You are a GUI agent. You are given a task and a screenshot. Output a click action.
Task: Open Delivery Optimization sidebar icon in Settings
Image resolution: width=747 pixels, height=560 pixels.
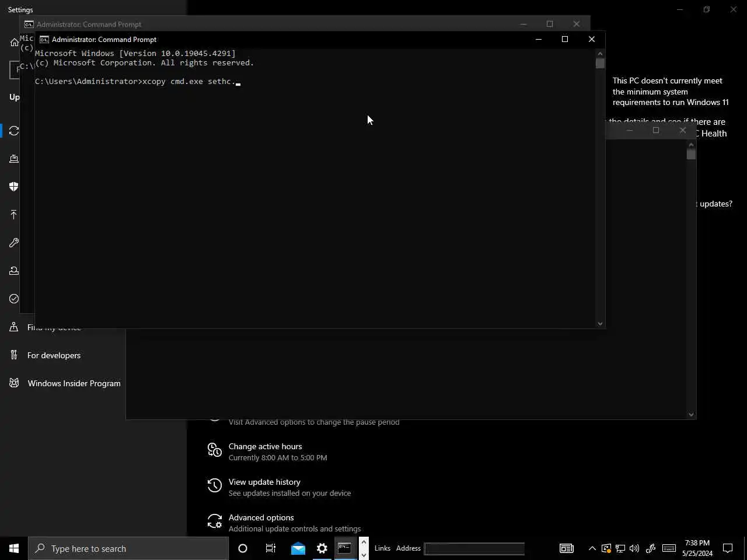14,159
